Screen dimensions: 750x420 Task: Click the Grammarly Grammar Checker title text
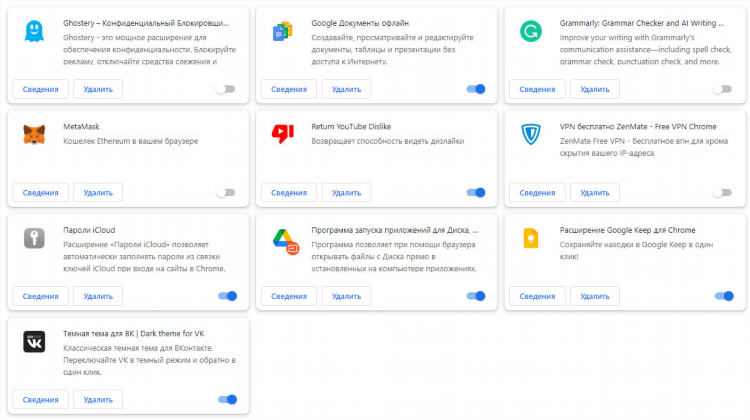(642, 23)
